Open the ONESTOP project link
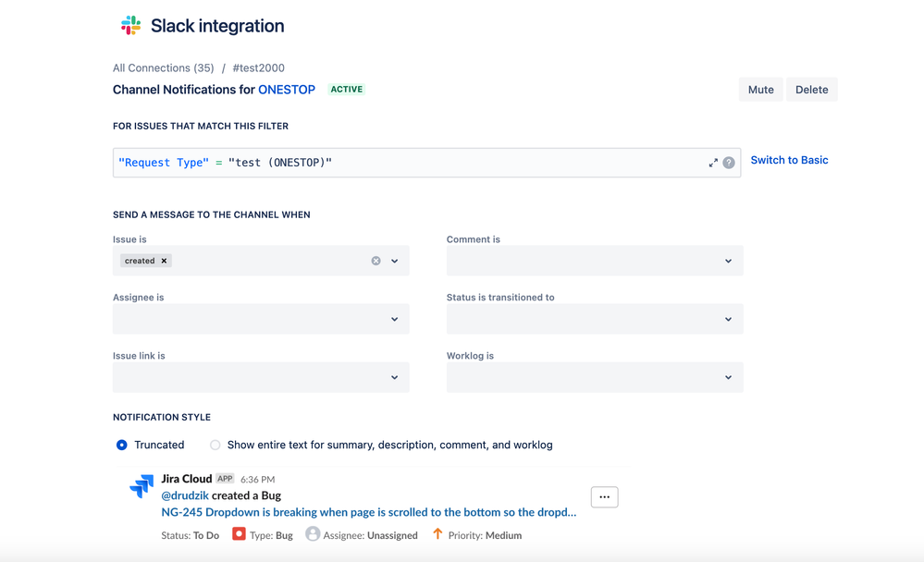Viewport: 924px width, 562px height. tap(287, 90)
